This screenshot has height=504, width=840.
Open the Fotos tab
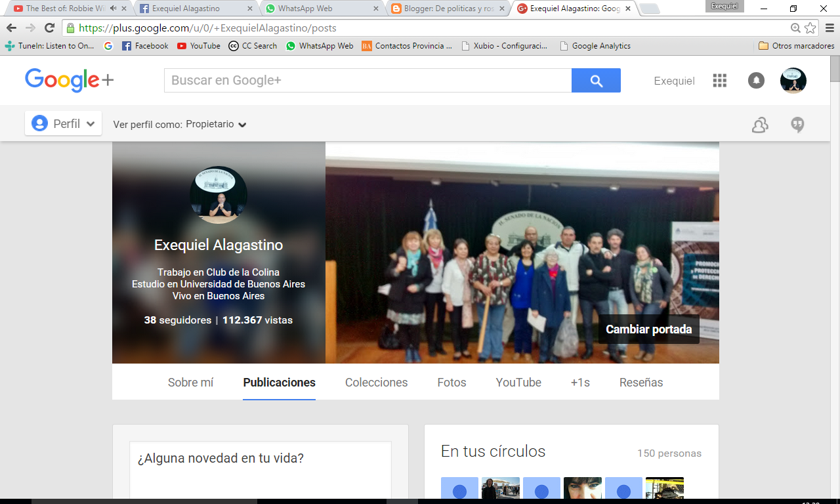tap(451, 383)
